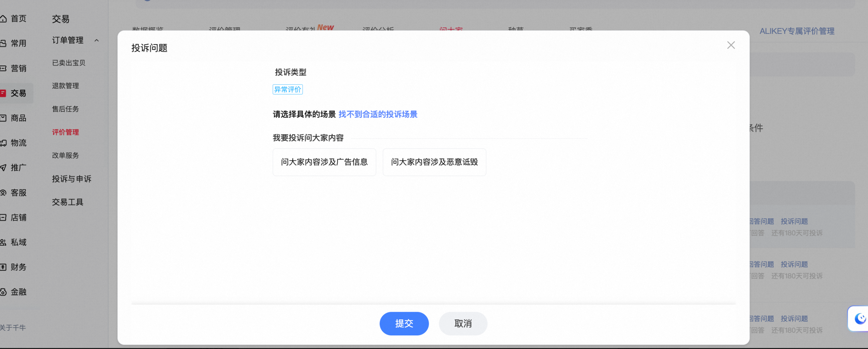Go to 退款管理 menu item
868x349 pixels.
click(x=65, y=86)
